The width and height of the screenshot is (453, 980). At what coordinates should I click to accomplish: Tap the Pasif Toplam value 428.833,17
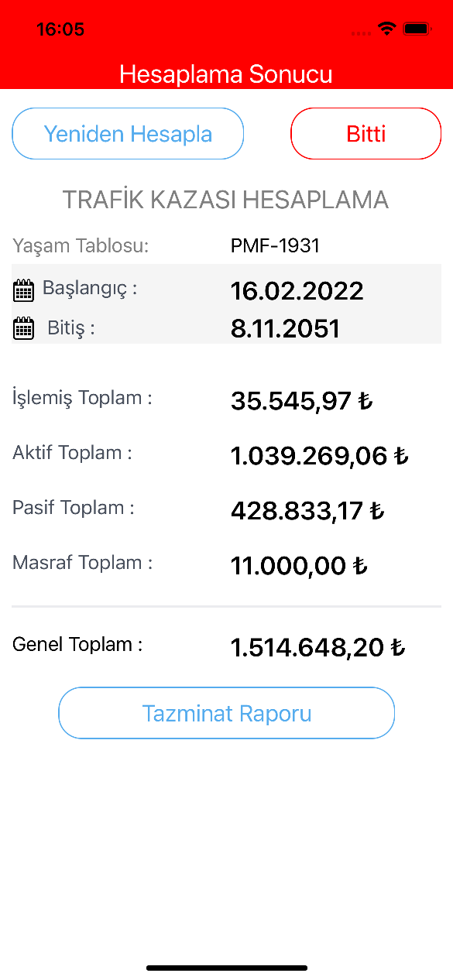pos(307,511)
